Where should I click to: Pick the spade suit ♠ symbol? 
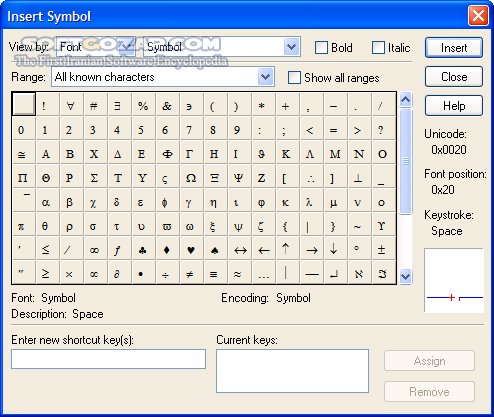[216, 248]
